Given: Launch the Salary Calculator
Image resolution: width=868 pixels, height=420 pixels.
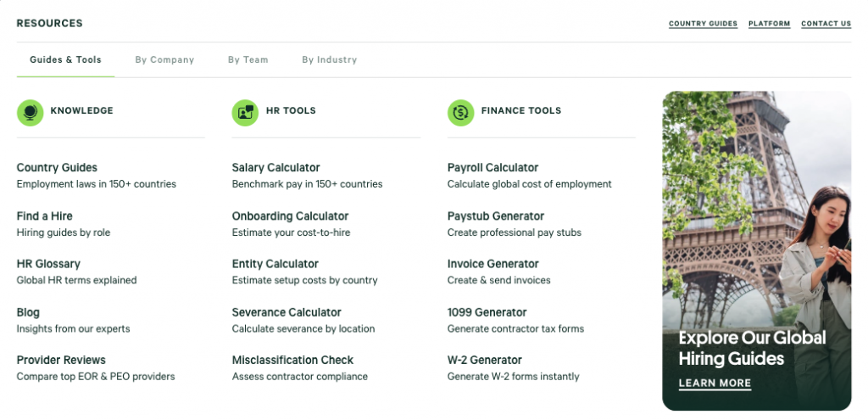Looking at the screenshot, I should point(275,167).
